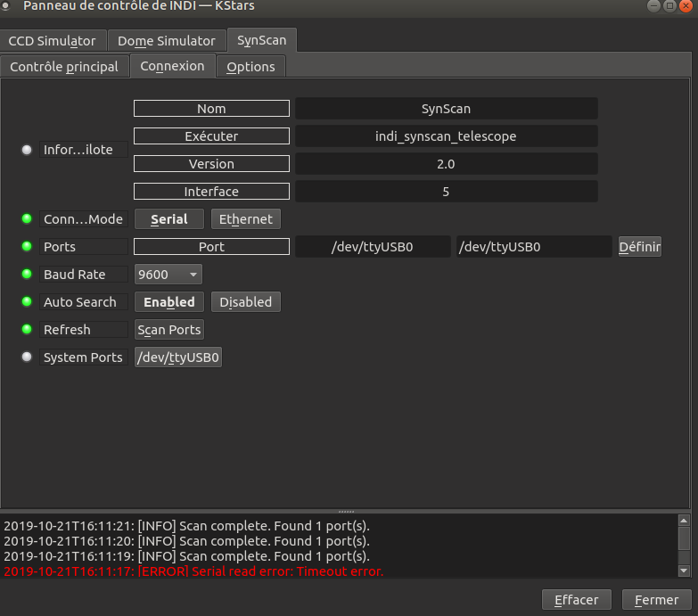Click the indi_synscan_telescope value
Image resolution: width=698 pixels, height=616 pixels.
pyautogui.click(x=446, y=136)
